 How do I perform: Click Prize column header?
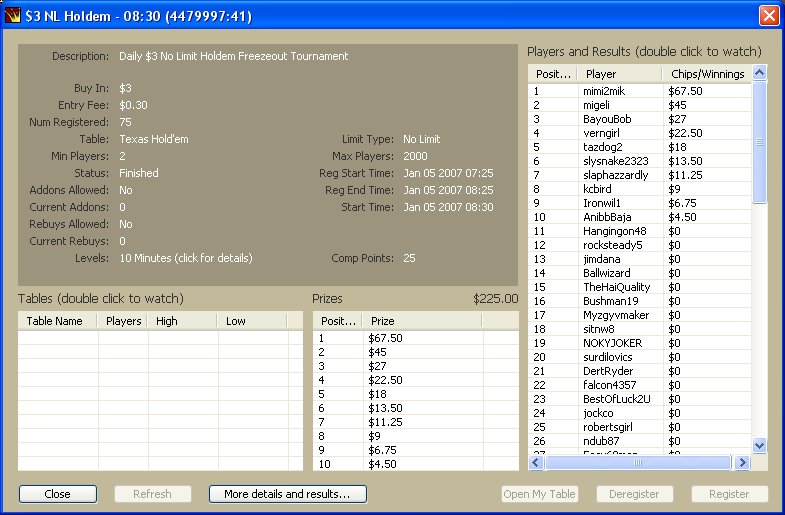pyautogui.click(x=422, y=321)
